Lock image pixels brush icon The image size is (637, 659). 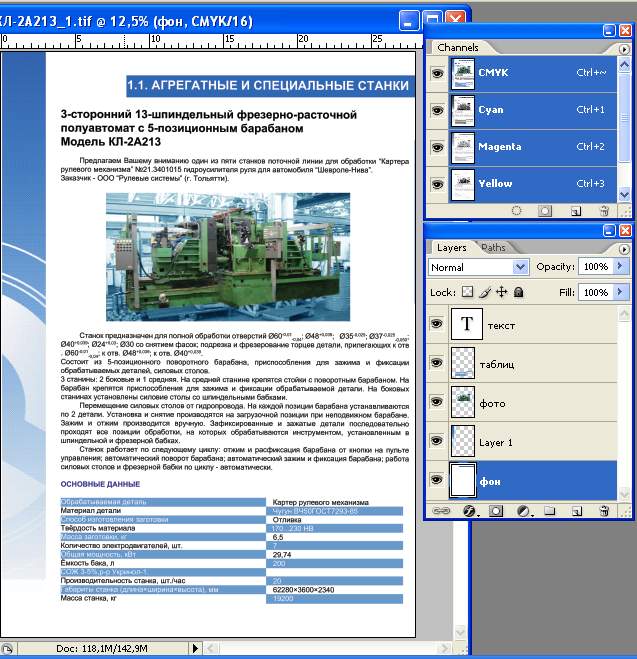point(485,292)
